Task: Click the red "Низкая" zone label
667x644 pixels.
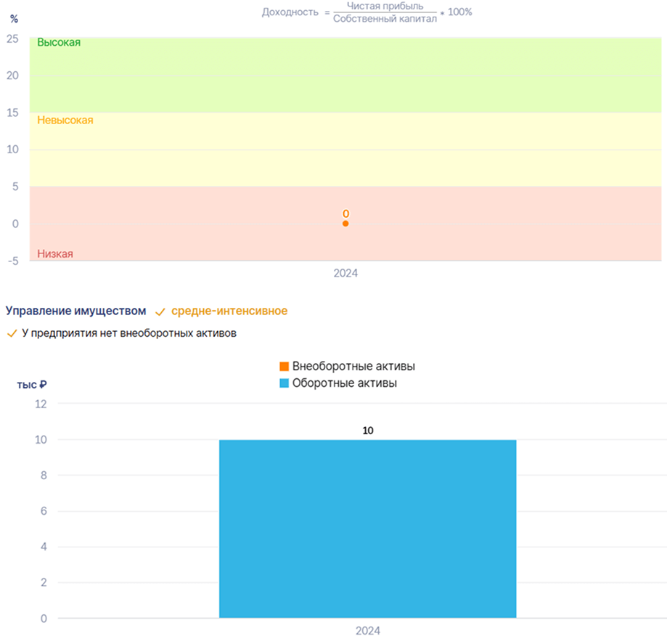Action: [x=55, y=254]
